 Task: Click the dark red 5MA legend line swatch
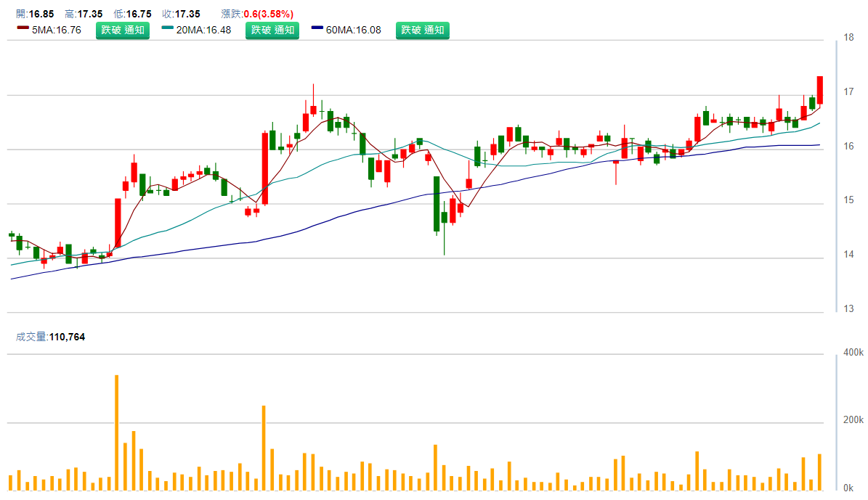(x=23, y=28)
